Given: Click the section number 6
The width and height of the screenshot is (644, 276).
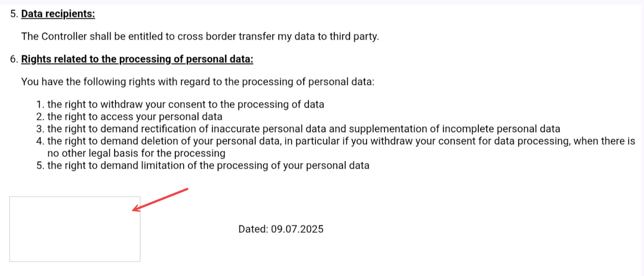Looking at the screenshot, I should pos(14,59).
